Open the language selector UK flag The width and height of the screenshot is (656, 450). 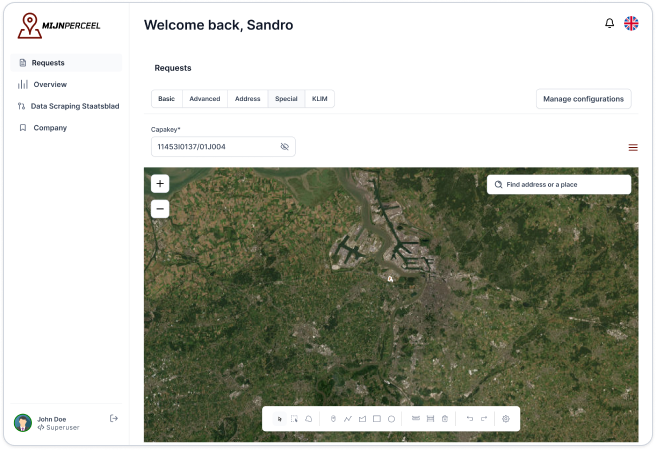(632, 23)
